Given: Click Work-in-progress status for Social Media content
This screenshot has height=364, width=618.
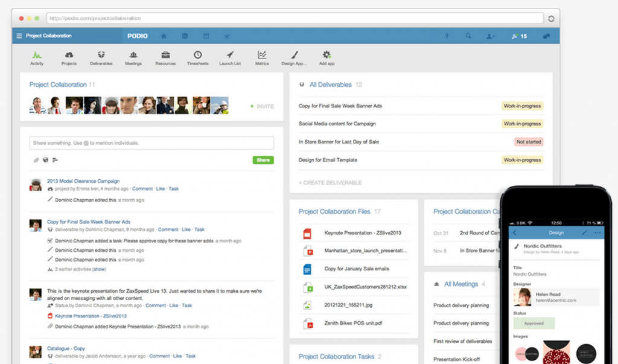Looking at the screenshot, I should [x=522, y=124].
